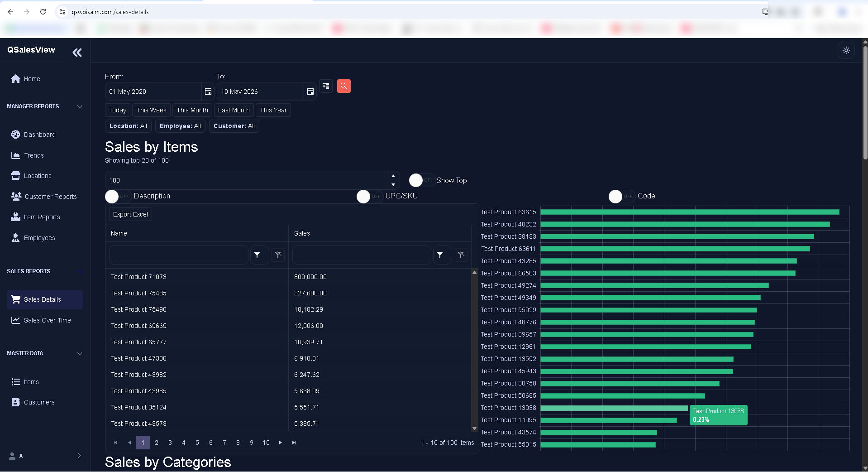This screenshot has height=472, width=868.
Task: Open Customer Reports people icon
Action: click(16, 196)
